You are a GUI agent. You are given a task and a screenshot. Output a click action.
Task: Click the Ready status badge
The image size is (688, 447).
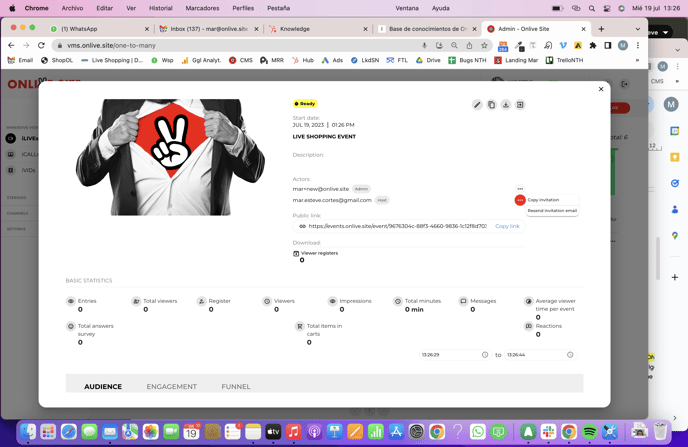305,104
